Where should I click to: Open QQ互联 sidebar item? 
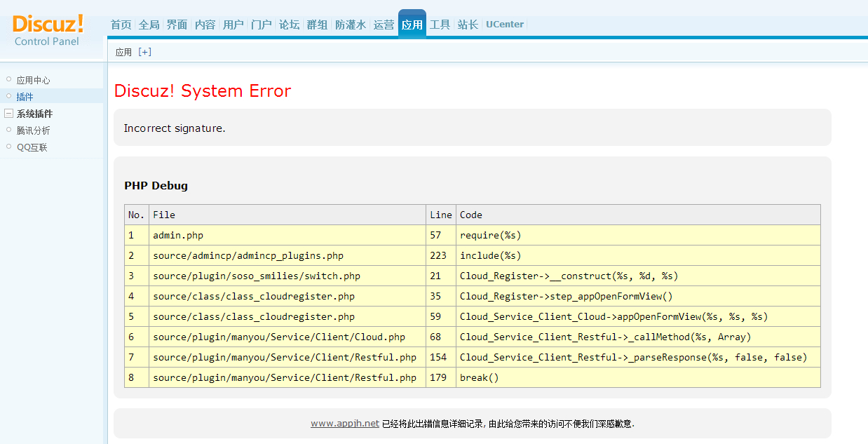pos(32,147)
